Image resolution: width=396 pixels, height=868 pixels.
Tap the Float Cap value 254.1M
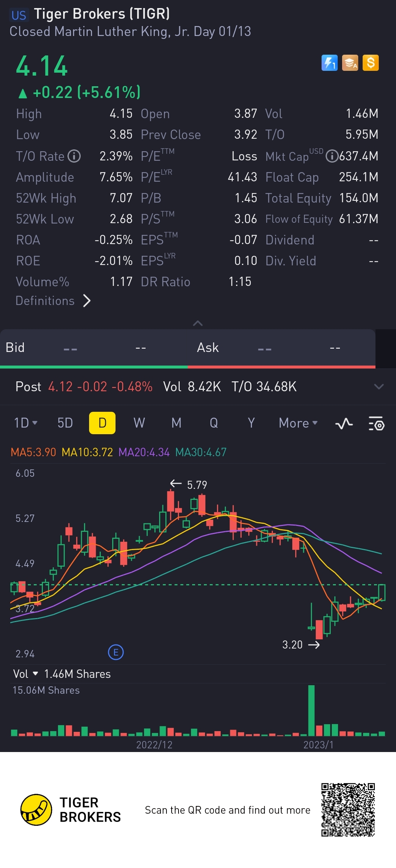click(359, 177)
